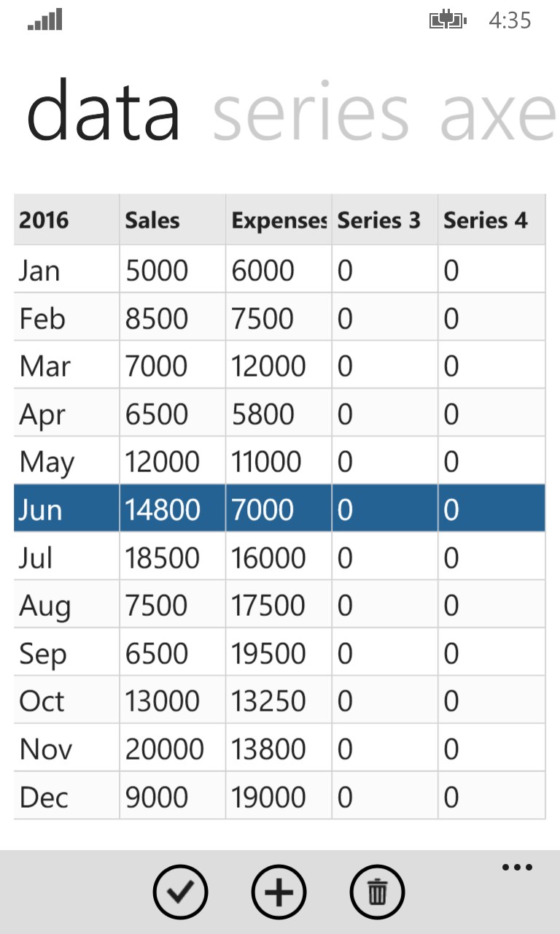Screen dimensions: 560x934
Task: Tap the Series 3 column header
Action: (384, 220)
